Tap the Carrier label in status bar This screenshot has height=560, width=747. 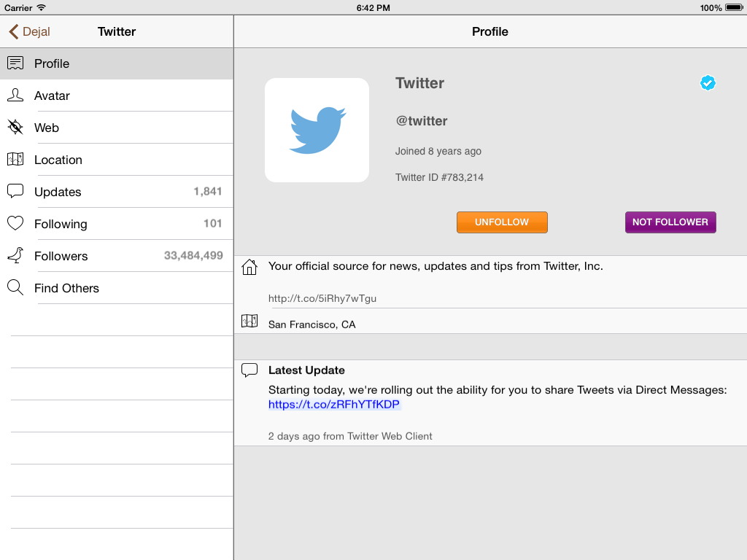(18, 7)
